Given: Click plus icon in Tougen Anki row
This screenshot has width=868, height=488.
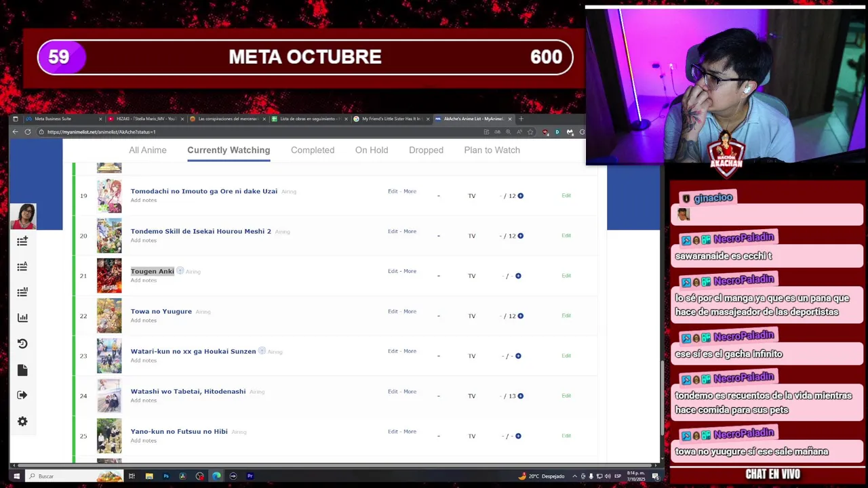Looking at the screenshot, I should click(x=518, y=276).
